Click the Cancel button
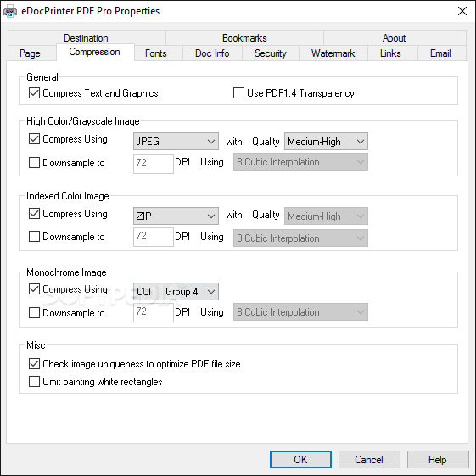 coord(369,460)
